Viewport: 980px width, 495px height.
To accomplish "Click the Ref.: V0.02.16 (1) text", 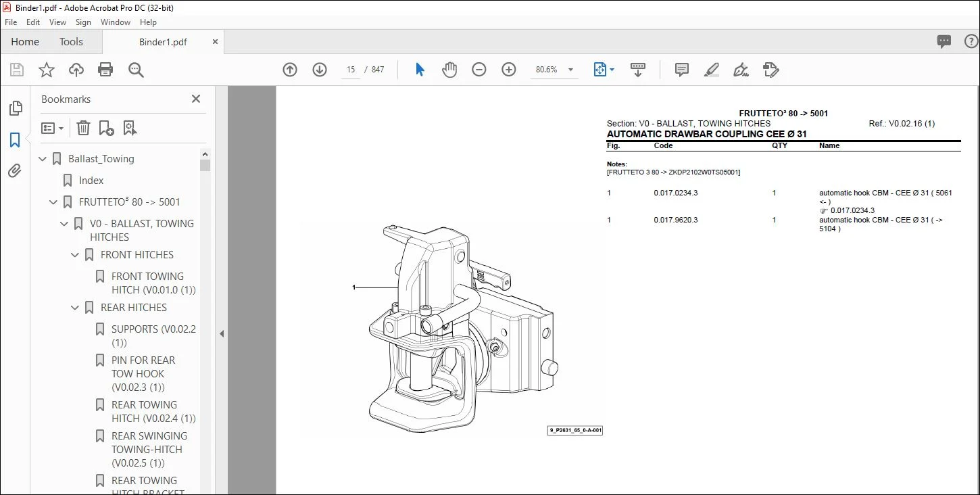I will pyautogui.click(x=902, y=124).
